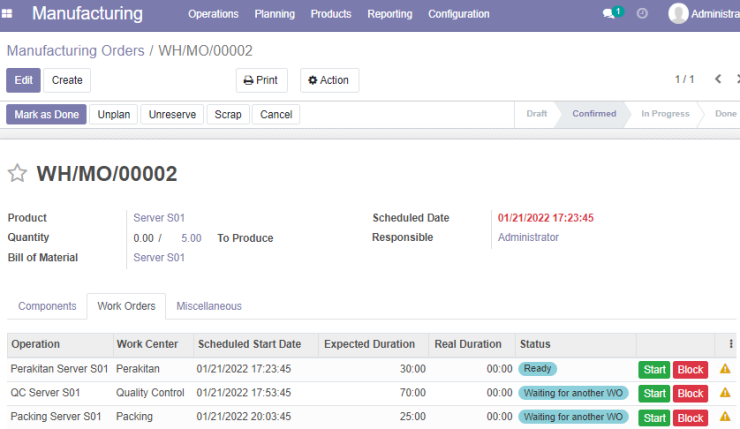The width and height of the screenshot is (740, 429).
Task: Open warning icon on Perakitan Server S01 row
Action: click(x=725, y=369)
